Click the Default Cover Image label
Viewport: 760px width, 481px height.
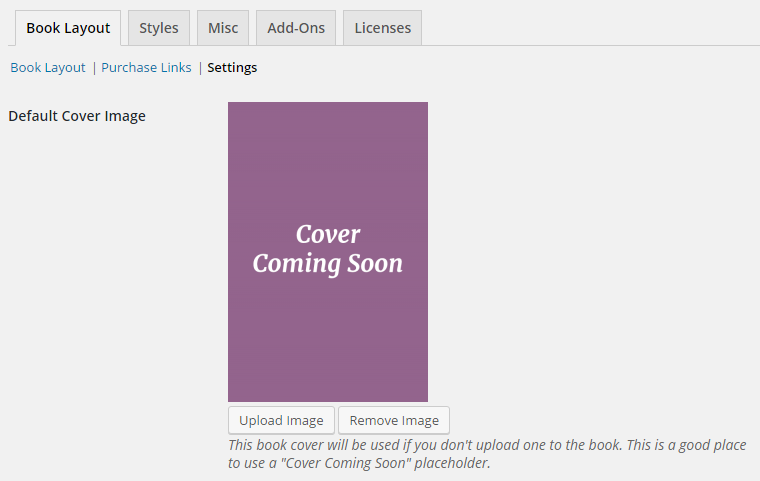pos(77,116)
